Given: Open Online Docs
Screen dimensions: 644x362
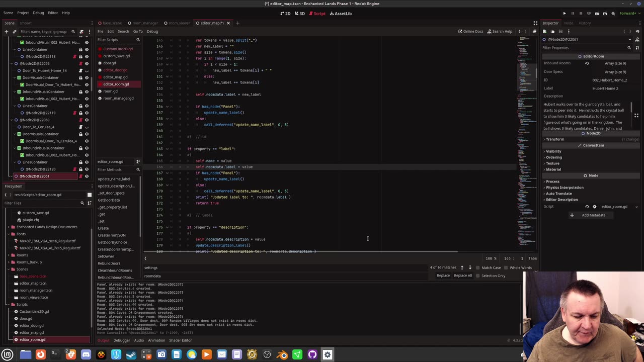Looking at the screenshot, I should tap(470, 31).
